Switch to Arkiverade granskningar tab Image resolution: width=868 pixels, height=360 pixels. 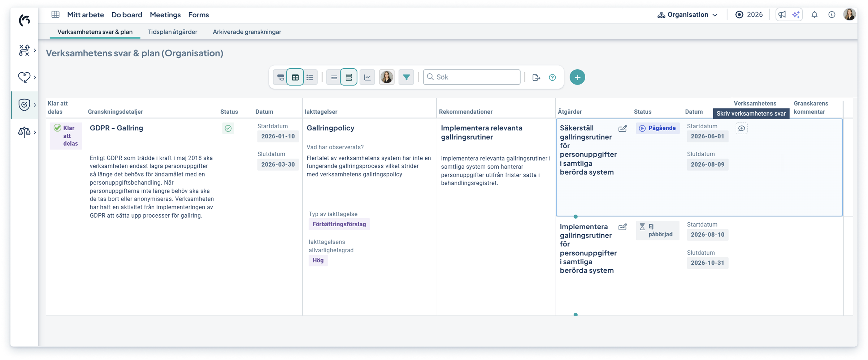247,32
